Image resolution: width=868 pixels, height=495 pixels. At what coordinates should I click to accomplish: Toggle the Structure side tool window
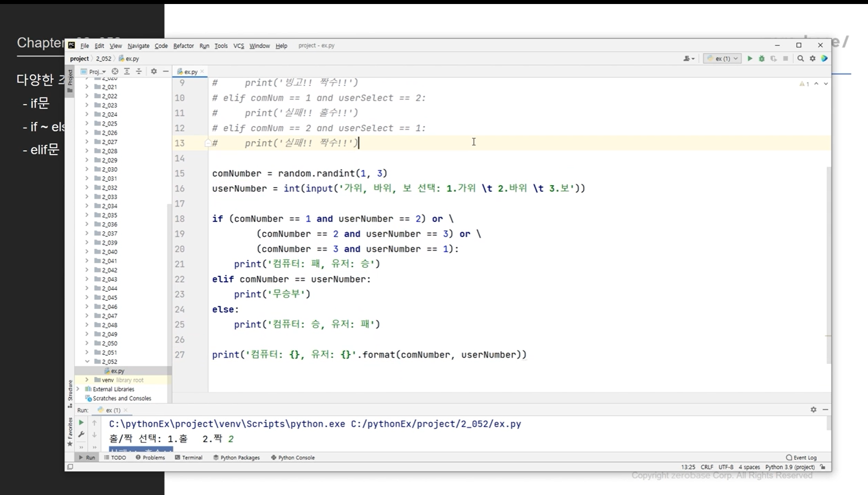tap(70, 393)
